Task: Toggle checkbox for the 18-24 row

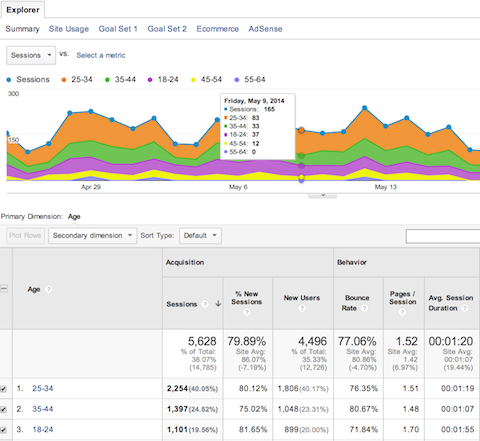Action: click(3, 430)
